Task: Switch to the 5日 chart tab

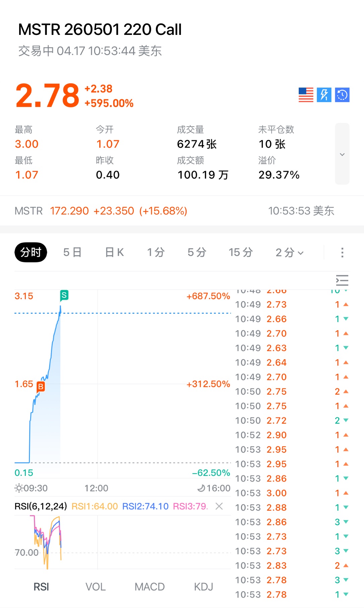Action: 72,252
